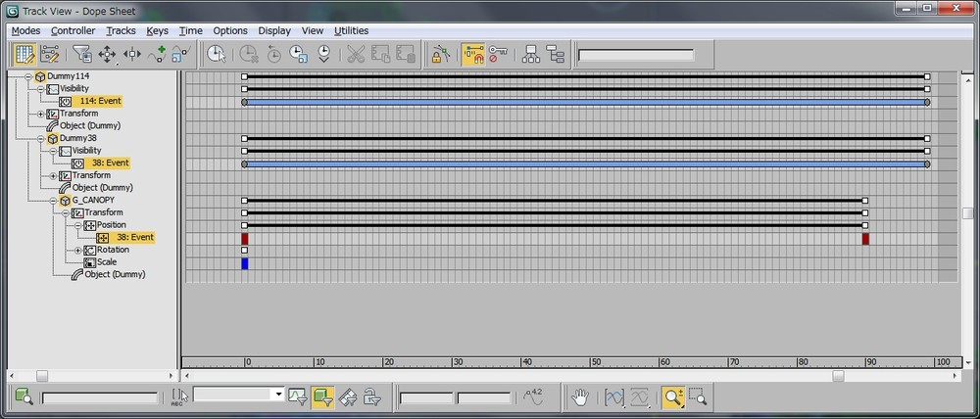
Task: Open the Filters funnel icon
Action: [82, 54]
